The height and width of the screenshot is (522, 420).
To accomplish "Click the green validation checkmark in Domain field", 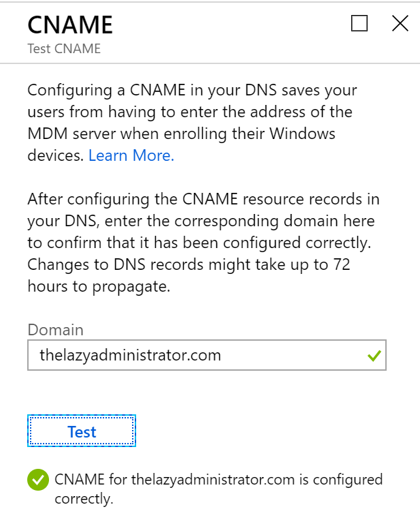I will (374, 356).
